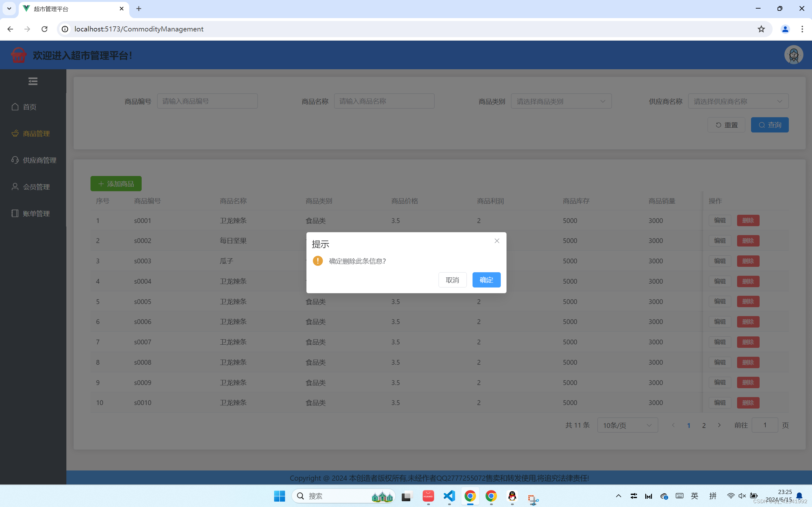The width and height of the screenshot is (812, 507).
Task: Close the 提示 dialog with X
Action: (x=497, y=241)
